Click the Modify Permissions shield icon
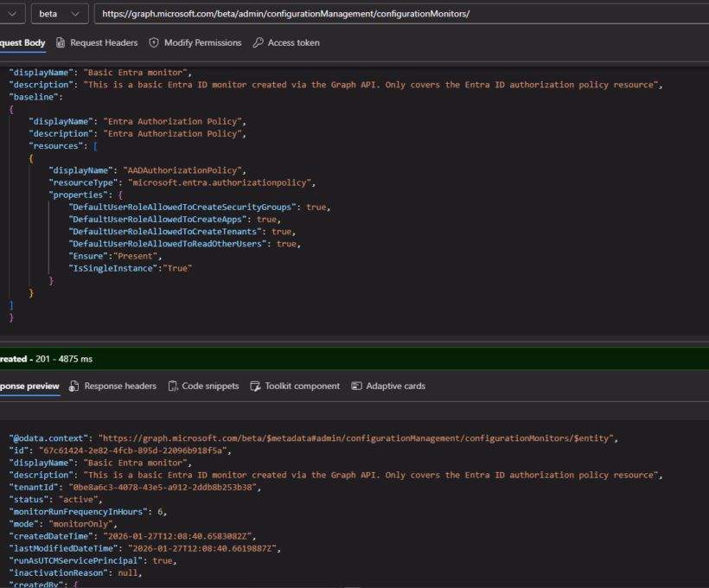 coord(154,43)
